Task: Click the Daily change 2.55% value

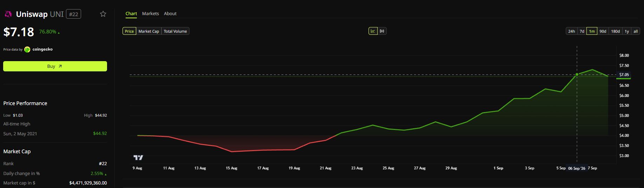Action: 97,174
